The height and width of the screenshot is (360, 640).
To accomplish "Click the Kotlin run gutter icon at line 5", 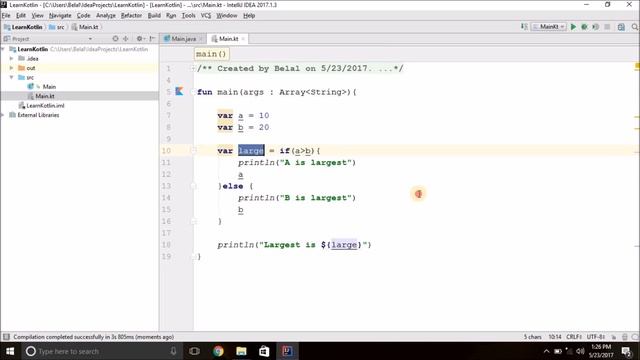I will (x=179, y=91).
